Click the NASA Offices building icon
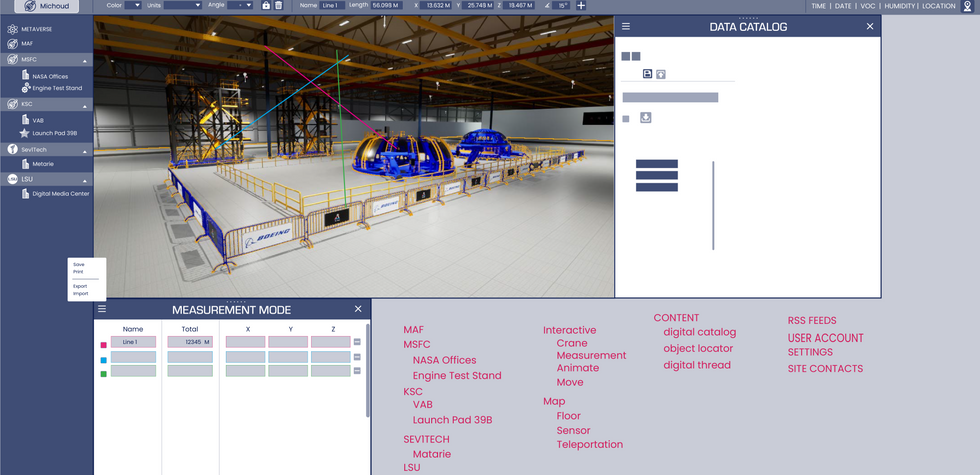 (x=26, y=76)
